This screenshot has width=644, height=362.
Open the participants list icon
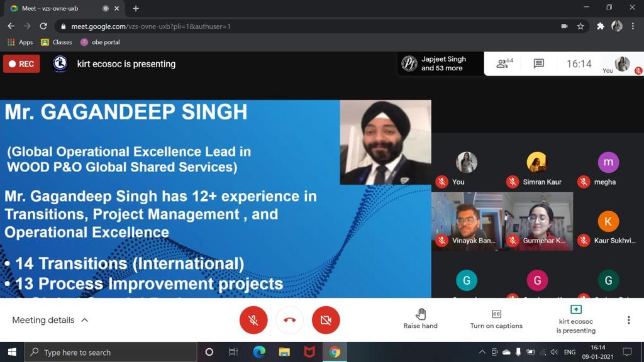[x=504, y=63]
